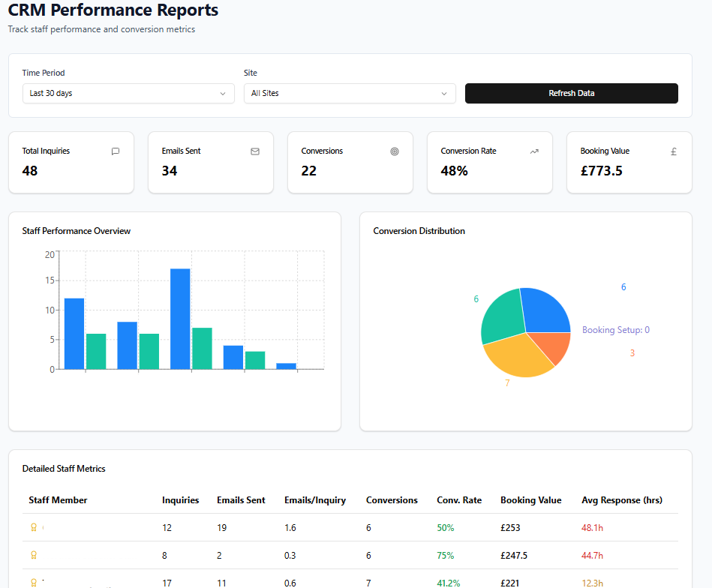Click the Booking Value amount £773.5
Image resolution: width=712 pixels, height=588 pixels.
coord(601,171)
